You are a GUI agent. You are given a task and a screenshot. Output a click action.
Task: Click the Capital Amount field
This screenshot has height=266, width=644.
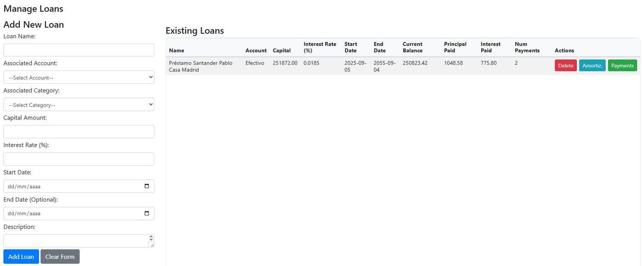coord(78,132)
